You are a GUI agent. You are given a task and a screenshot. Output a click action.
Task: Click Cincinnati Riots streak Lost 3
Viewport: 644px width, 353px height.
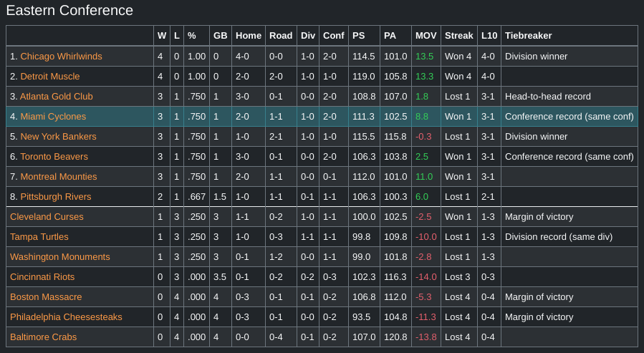pos(458,277)
